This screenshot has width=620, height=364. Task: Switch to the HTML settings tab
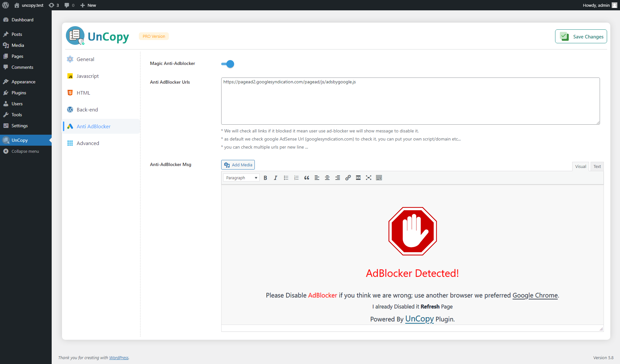(x=101, y=93)
